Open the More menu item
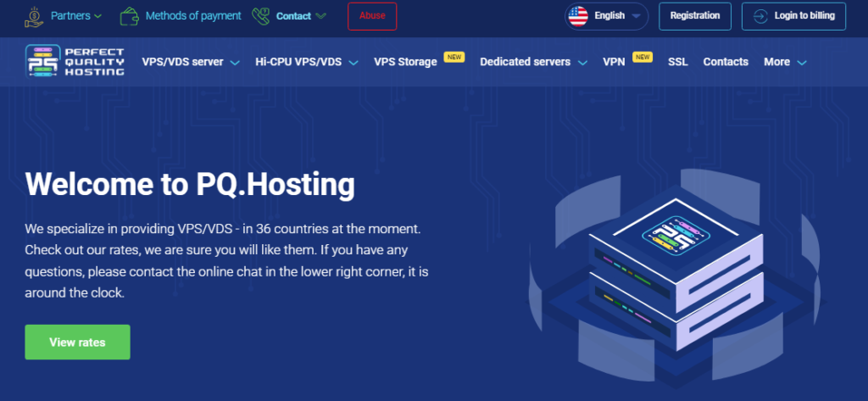 coord(776,62)
